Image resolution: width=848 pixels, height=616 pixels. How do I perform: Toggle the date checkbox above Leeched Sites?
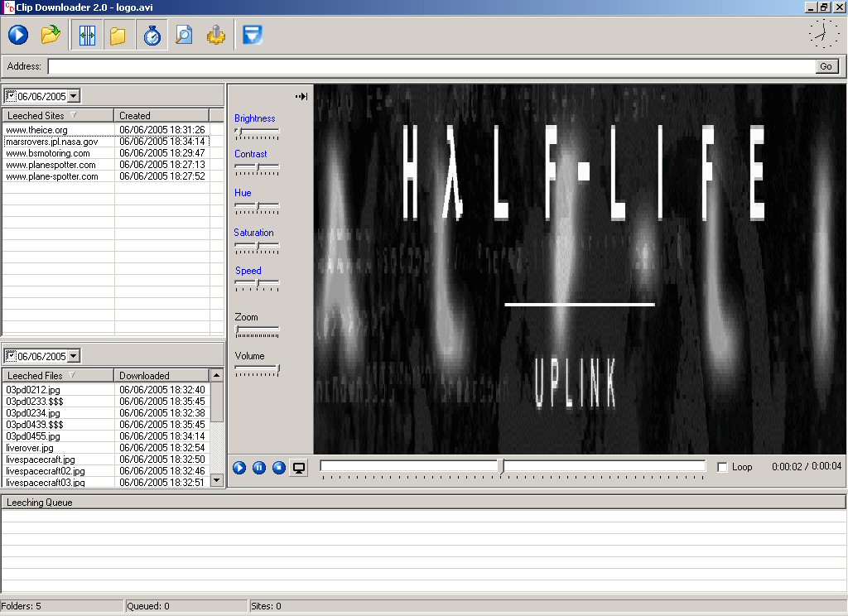10,96
